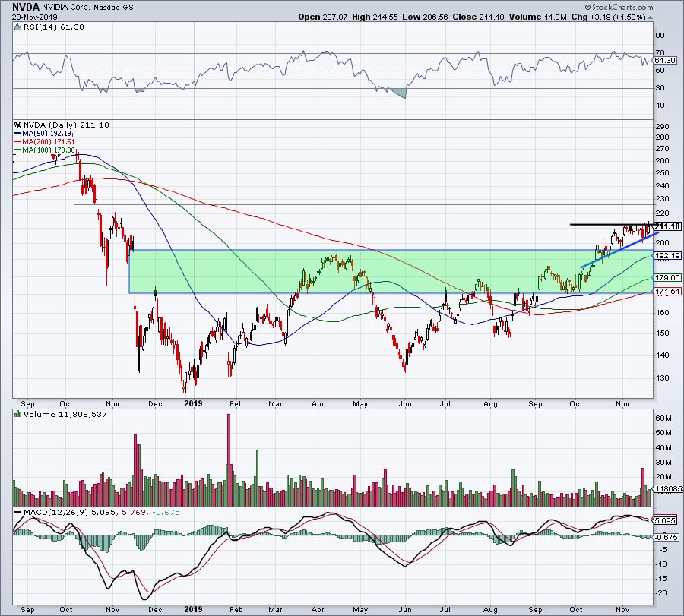Click the 179.00 moving average tag on the axis
Screen dimensions: 684x616
coord(667,278)
